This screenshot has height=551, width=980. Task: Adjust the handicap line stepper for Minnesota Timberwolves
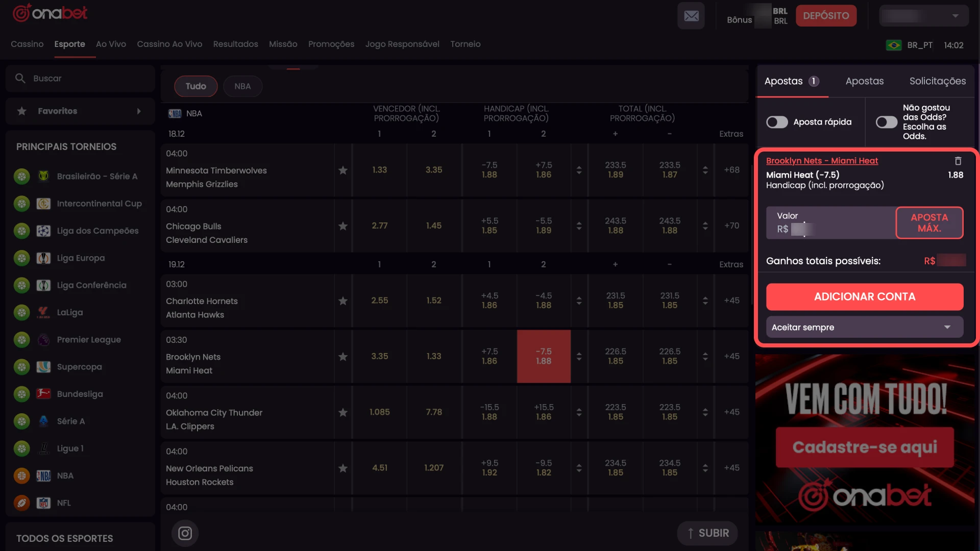[579, 170]
